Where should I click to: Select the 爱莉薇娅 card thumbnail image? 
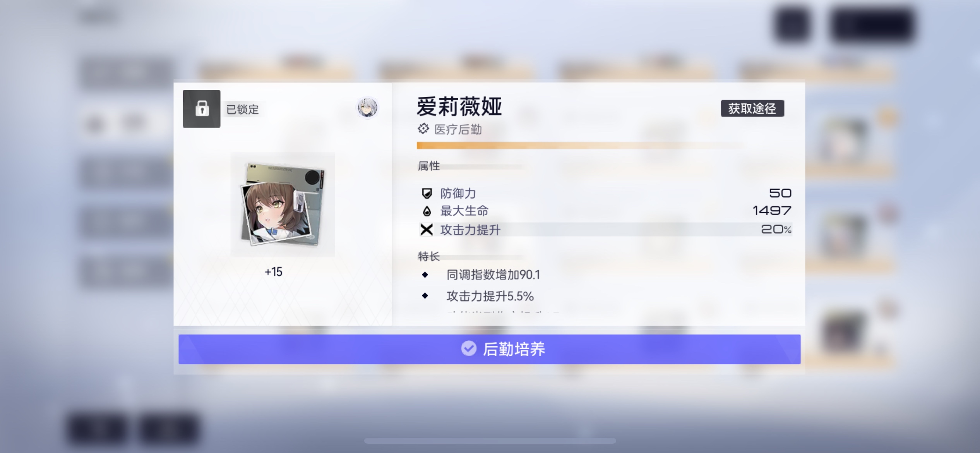(283, 204)
